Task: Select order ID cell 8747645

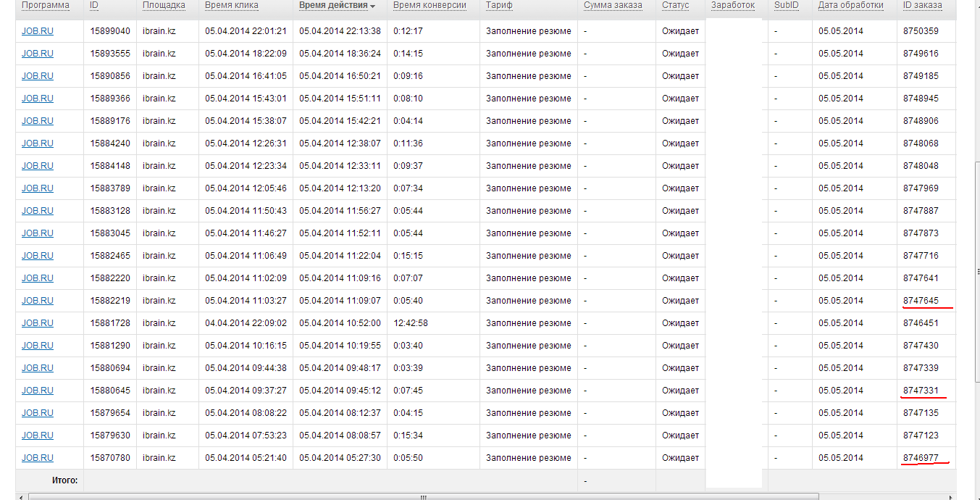Action: (x=921, y=301)
